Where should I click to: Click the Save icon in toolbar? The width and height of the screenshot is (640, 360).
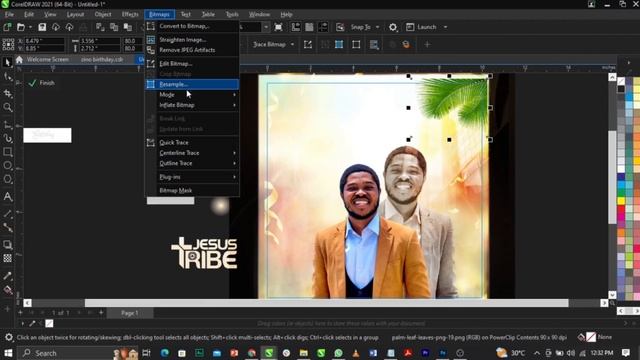tap(42, 27)
